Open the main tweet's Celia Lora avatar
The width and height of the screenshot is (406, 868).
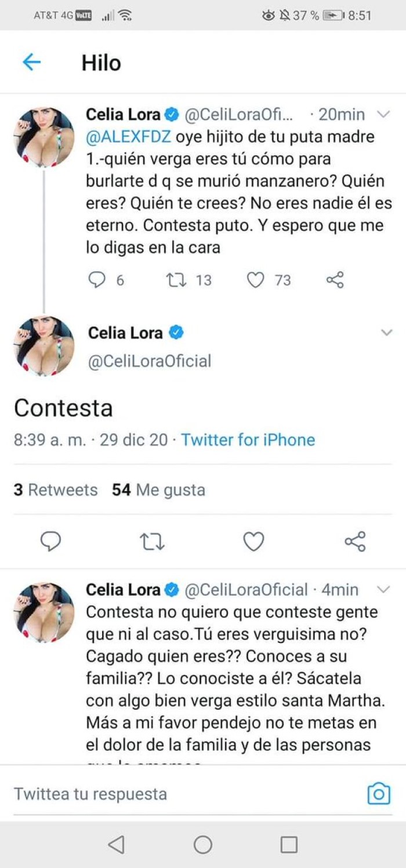(x=44, y=346)
